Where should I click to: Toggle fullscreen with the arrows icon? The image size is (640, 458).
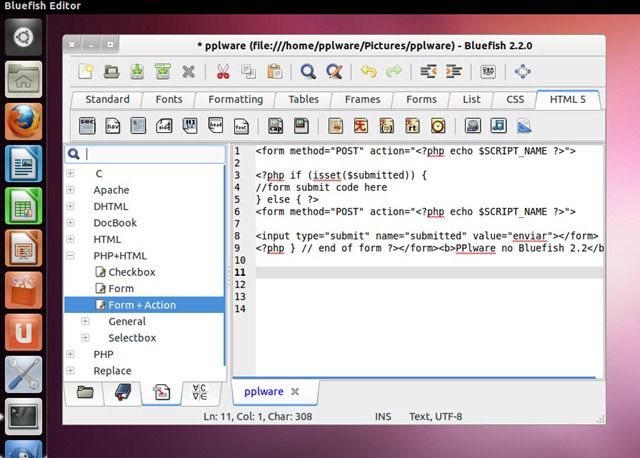click(x=523, y=71)
